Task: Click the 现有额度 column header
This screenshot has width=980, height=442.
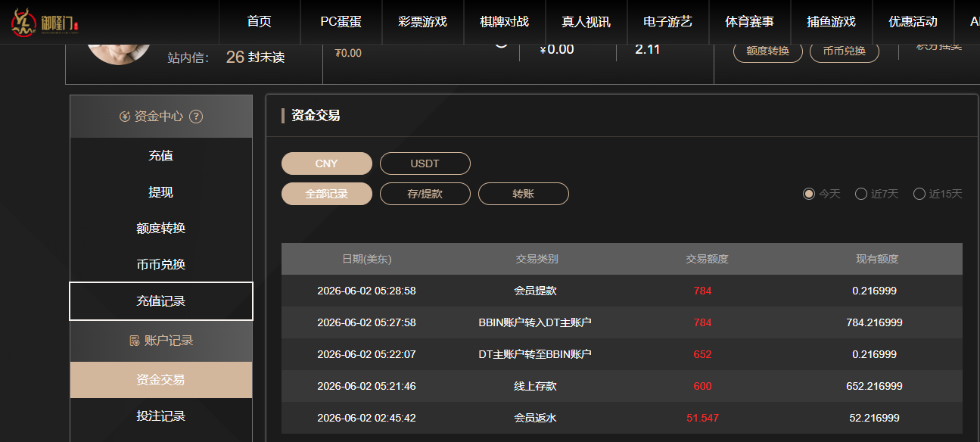Action: point(877,259)
